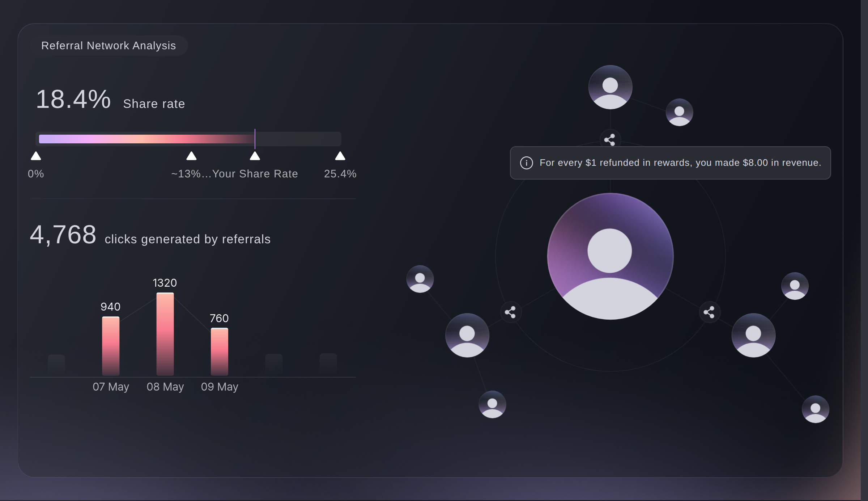Click the share icon left of central avatar
Viewport: 868px width, 501px height.
click(x=510, y=312)
